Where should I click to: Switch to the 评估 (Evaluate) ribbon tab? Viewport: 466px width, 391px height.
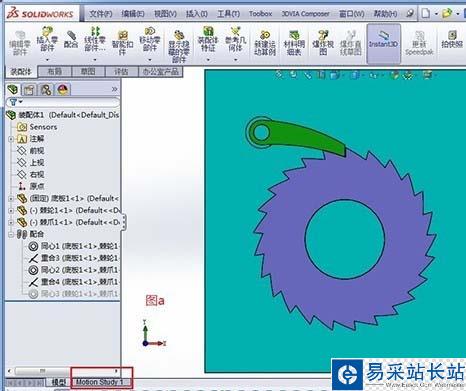[x=121, y=72]
